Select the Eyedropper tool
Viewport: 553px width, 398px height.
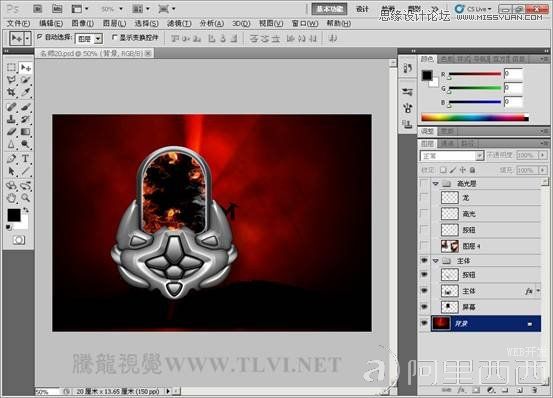click(25, 92)
